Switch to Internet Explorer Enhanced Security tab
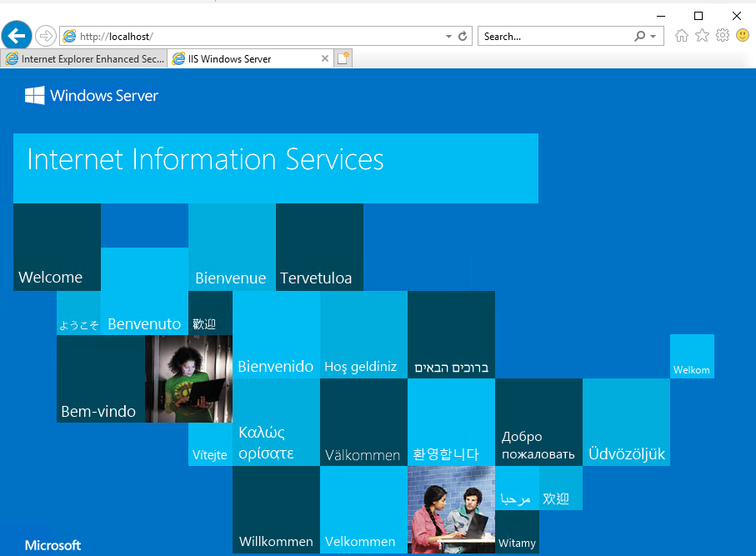 pos(84,59)
